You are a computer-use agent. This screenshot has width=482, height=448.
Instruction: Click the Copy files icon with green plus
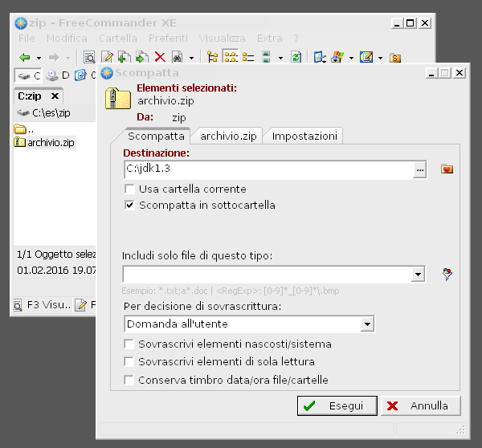pyautogui.click(x=125, y=58)
